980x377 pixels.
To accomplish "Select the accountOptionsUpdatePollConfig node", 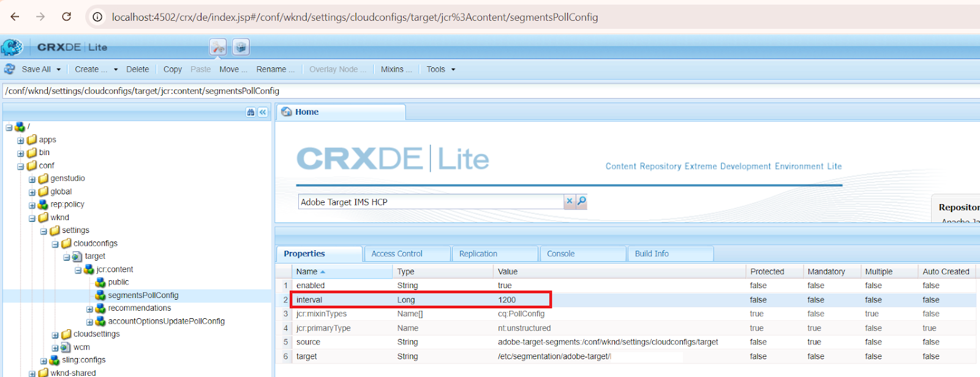I will pos(167,321).
